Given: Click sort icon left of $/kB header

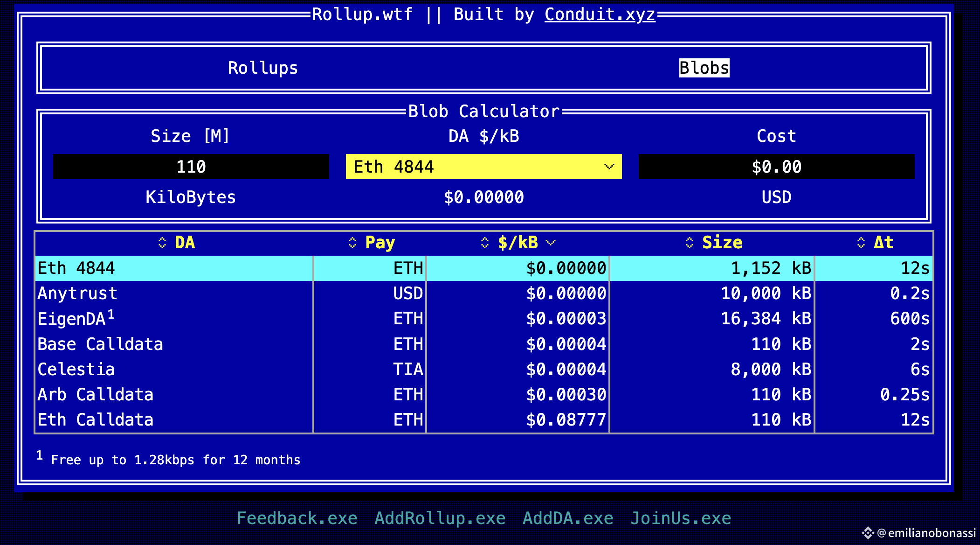Looking at the screenshot, I should coord(485,243).
